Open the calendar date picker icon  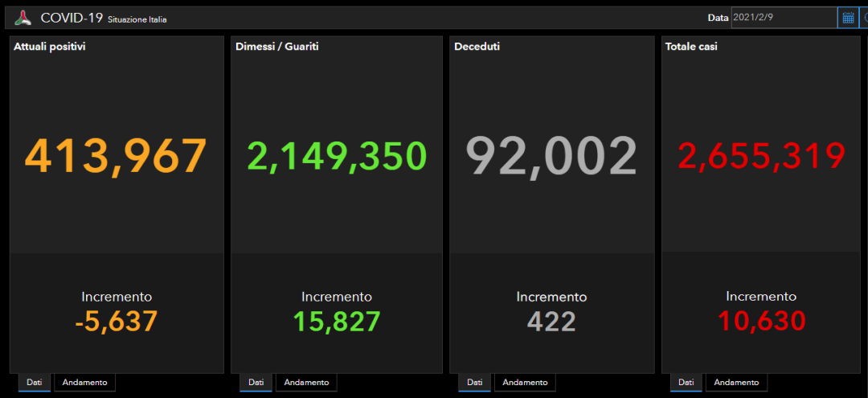848,18
